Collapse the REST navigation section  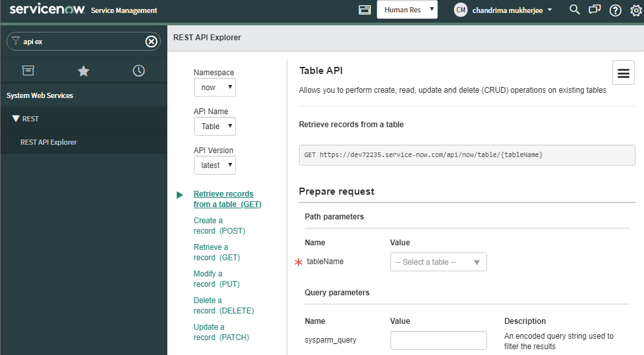pyautogui.click(x=16, y=119)
